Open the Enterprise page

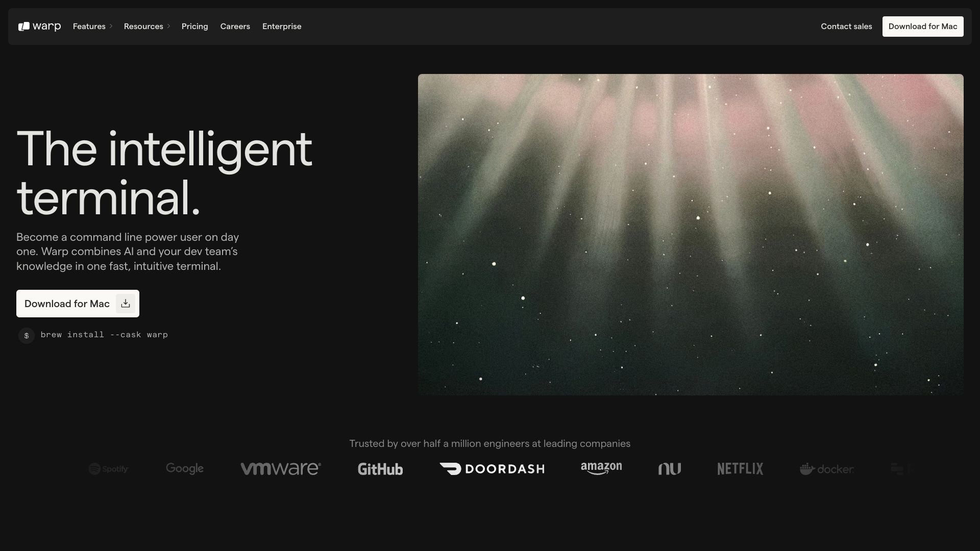[282, 27]
